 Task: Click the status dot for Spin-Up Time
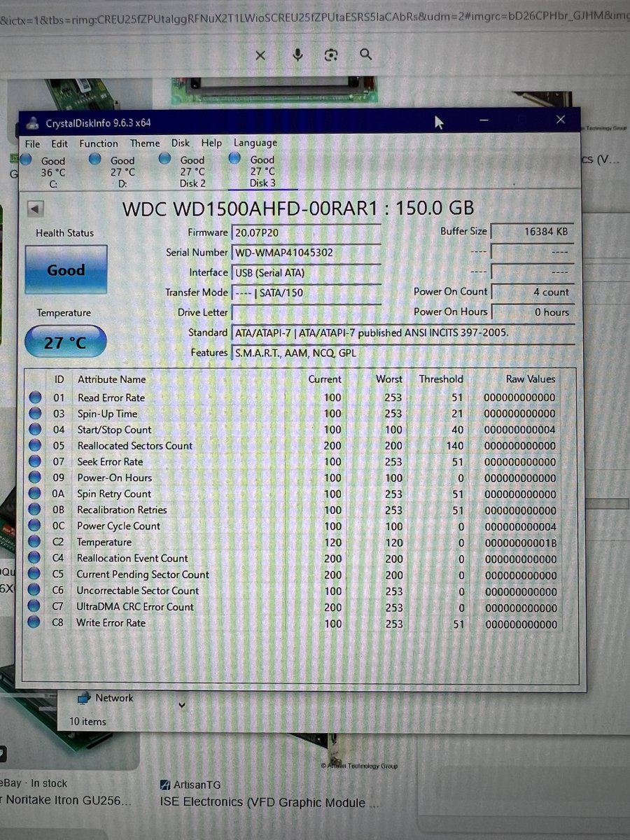pyautogui.click(x=34, y=414)
